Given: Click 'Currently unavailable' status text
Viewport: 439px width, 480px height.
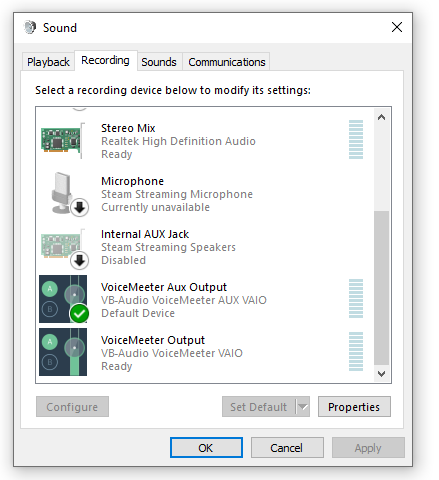Looking at the screenshot, I should click(155, 207).
